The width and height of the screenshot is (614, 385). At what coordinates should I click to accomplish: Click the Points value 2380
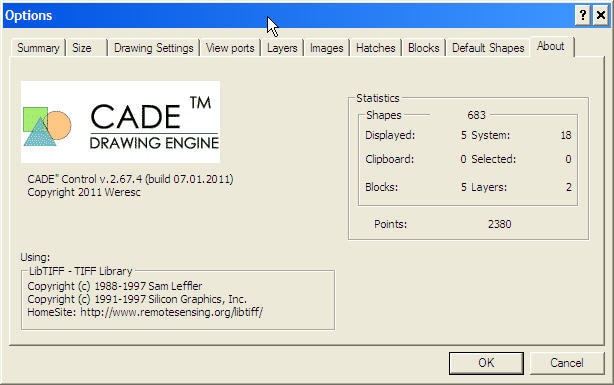[499, 224]
